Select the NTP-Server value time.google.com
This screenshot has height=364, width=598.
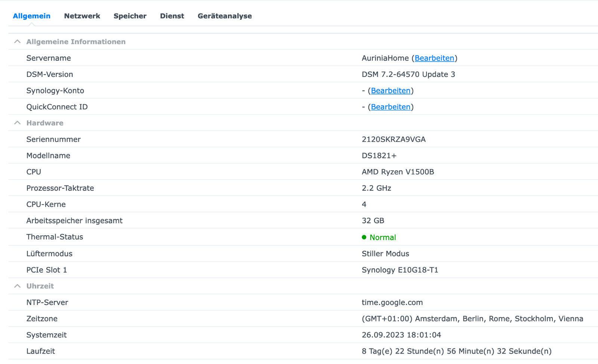392,302
